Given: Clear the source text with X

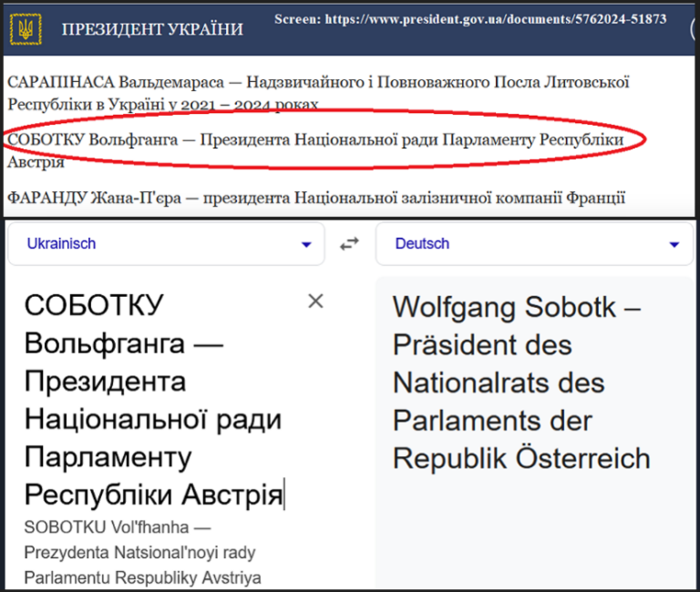Looking at the screenshot, I should [315, 301].
